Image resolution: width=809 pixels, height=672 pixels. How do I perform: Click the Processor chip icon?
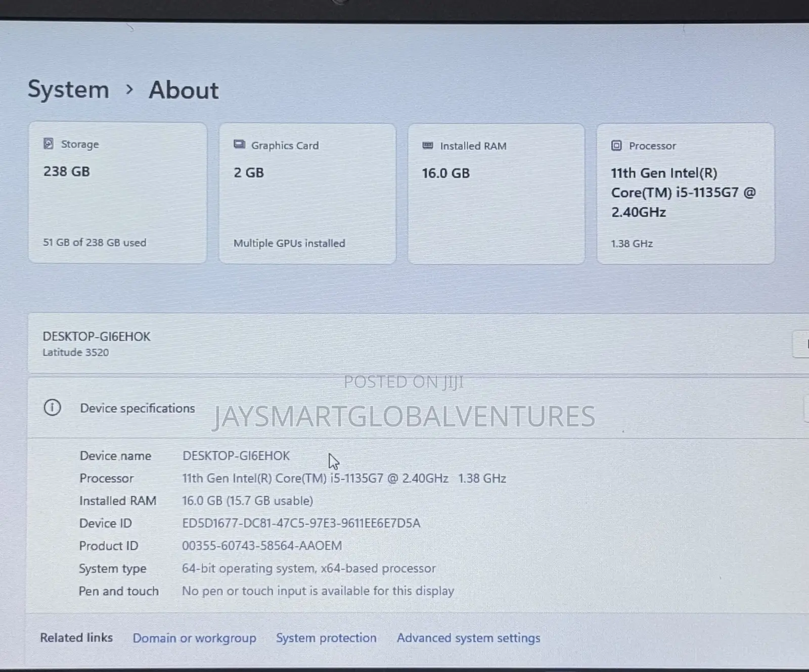pyautogui.click(x=616, y=146)
